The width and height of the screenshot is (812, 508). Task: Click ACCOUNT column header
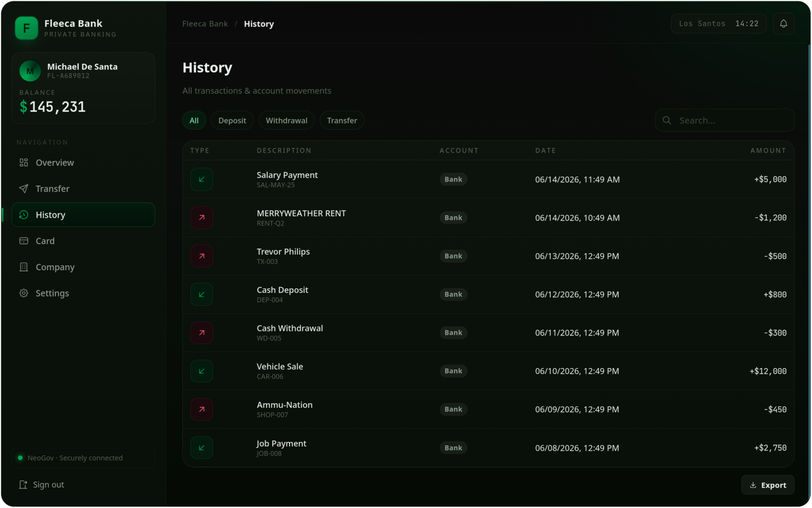click(x=459, y=150)
